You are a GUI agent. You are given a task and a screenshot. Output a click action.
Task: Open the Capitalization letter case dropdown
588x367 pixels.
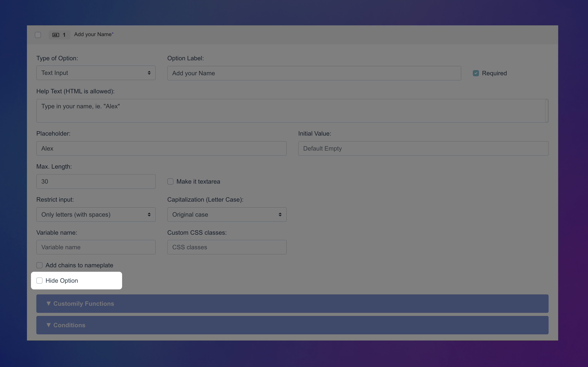tap(227, 214)
